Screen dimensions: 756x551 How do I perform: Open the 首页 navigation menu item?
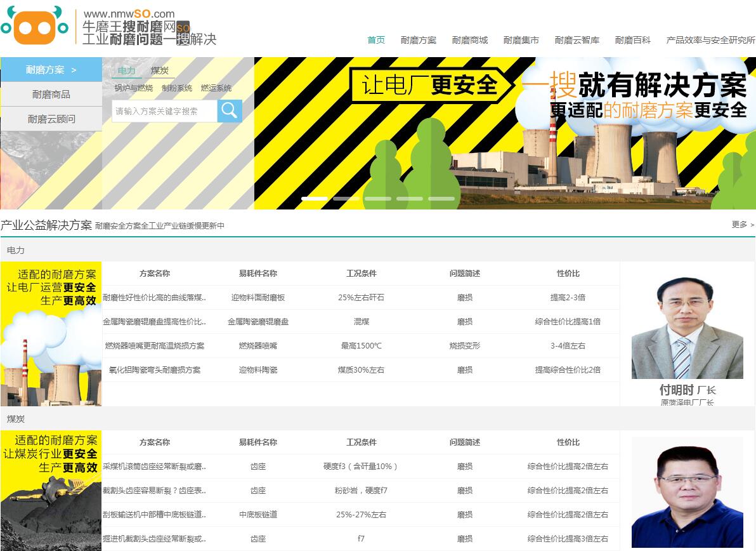coord(376,40)
